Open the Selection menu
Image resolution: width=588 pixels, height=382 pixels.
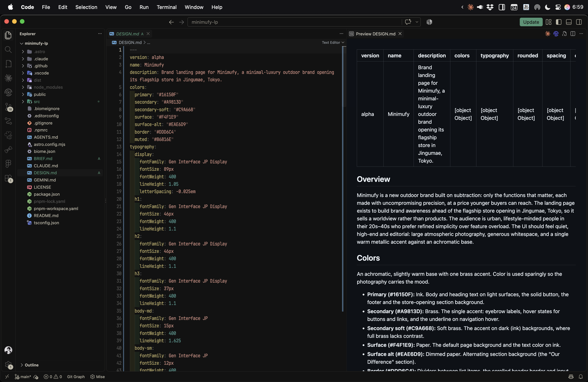[86, 7]
